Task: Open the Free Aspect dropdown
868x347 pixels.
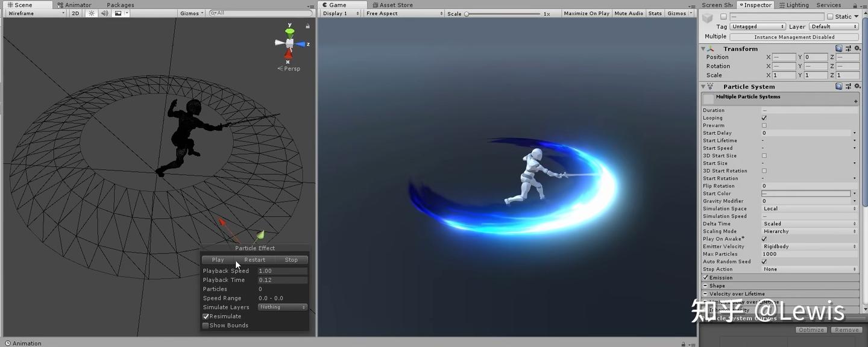Action: [x=404, y=13]
